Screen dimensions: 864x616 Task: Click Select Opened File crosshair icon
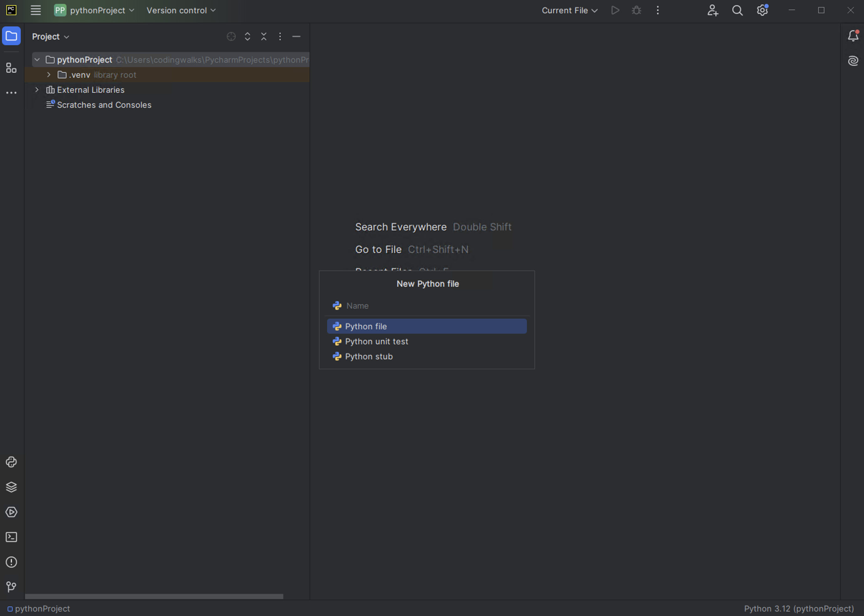pyautogui.click(x=231, y=36)
